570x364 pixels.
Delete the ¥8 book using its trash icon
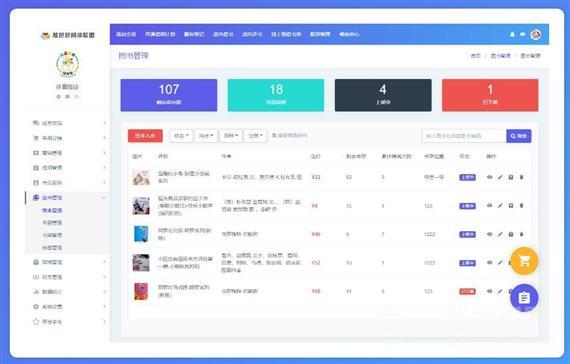click(x=521, y=205)
